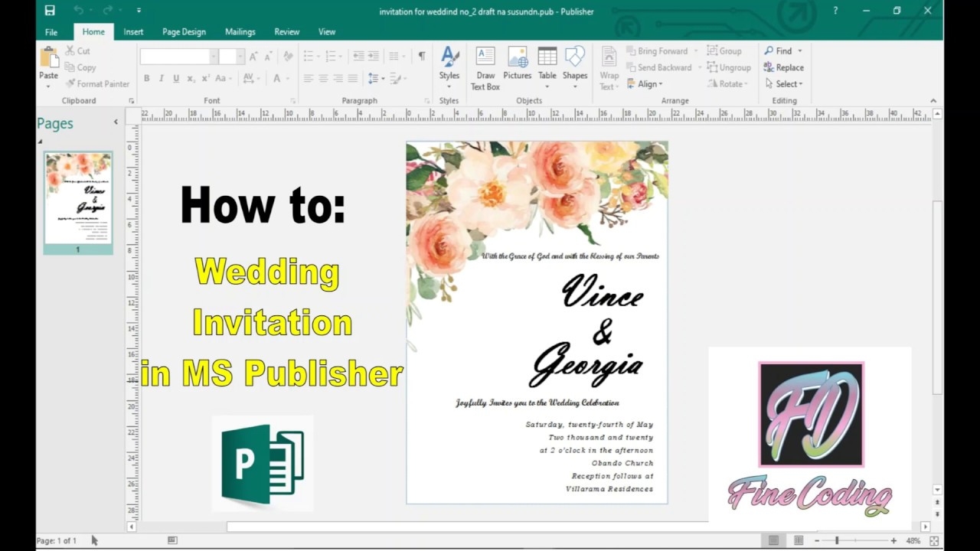Click the Paste icon in Clipboard group

[x=49, y=59]
